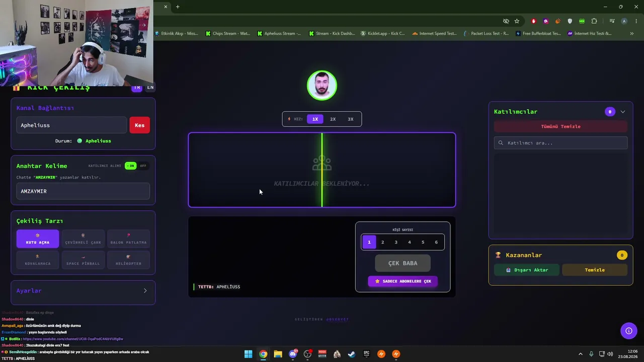This screenshot has height=362, width=644.
Task: Set speed to 3X
Action: [351, 119]
